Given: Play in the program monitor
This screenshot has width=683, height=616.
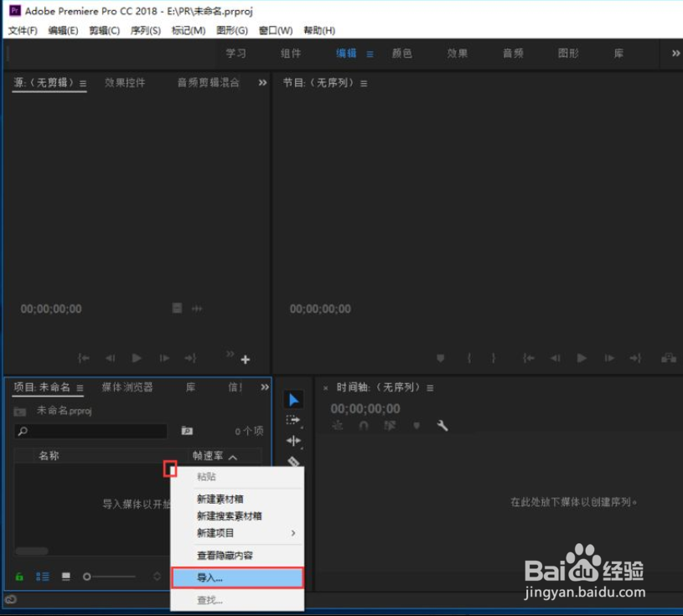Looking at the screenshot, I should (582, 358).
